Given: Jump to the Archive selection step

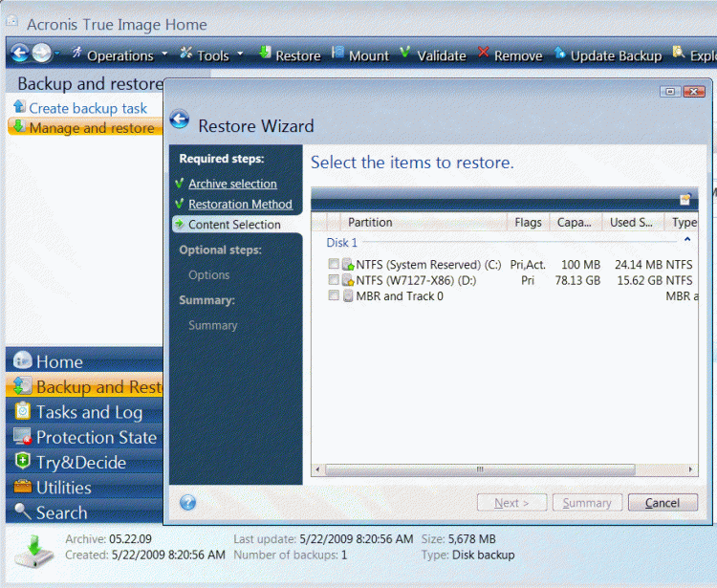Looking at the screenshot, I should point(232,184).
